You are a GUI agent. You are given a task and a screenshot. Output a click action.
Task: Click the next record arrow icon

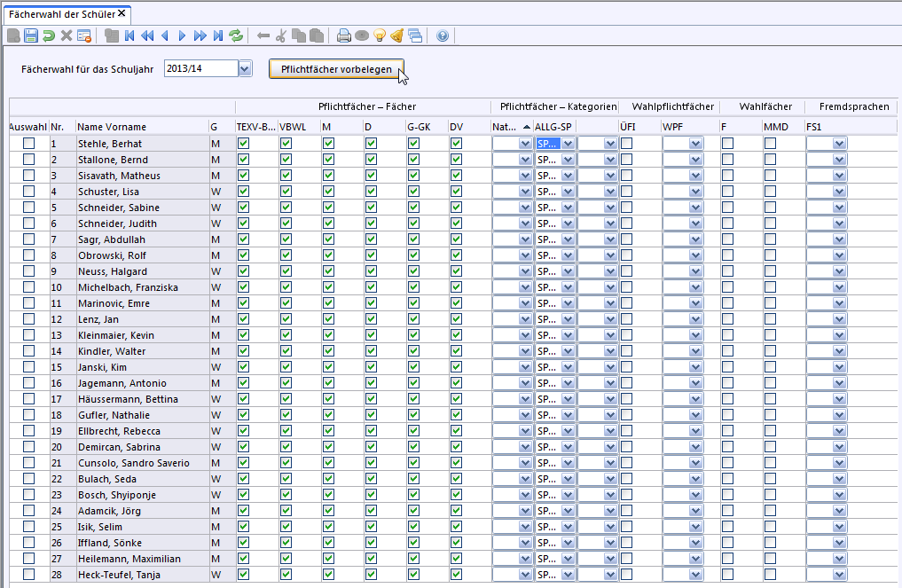click(183, 36)
